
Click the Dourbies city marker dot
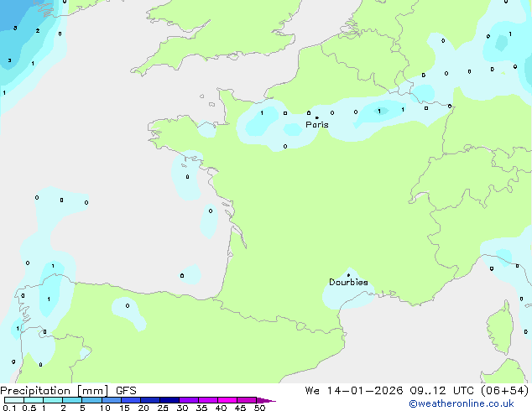(x=348, y=275)
